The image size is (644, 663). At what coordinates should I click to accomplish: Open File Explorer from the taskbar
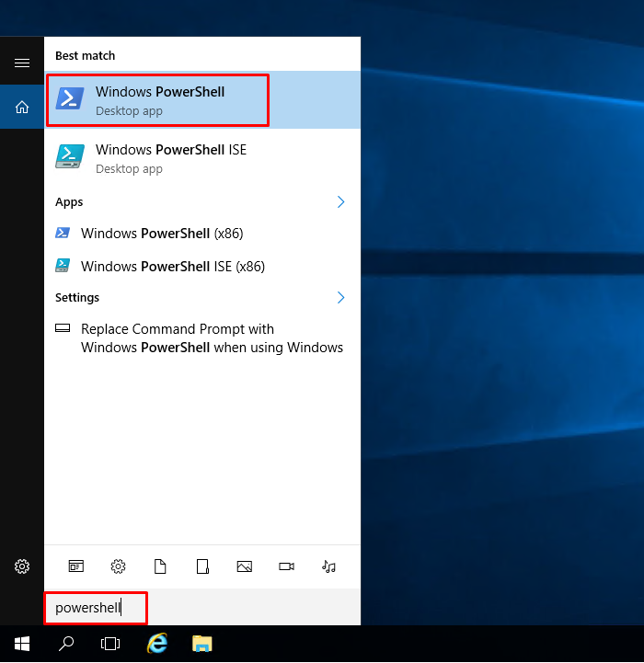(202, 644)
